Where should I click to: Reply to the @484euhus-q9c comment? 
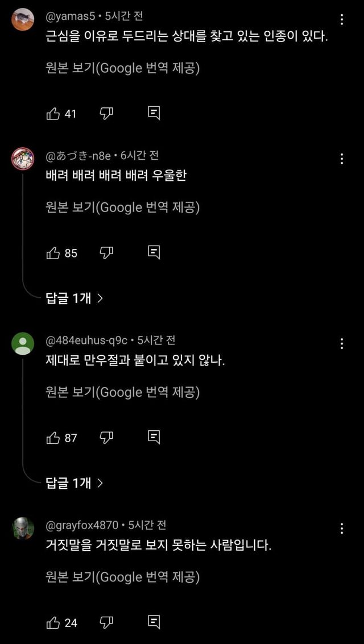pos(154,438)
